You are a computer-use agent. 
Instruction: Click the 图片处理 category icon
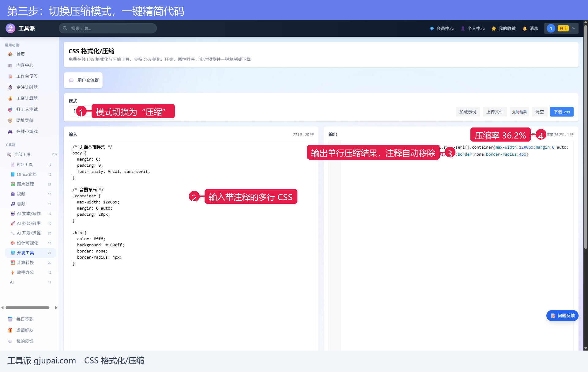(13, 184)
